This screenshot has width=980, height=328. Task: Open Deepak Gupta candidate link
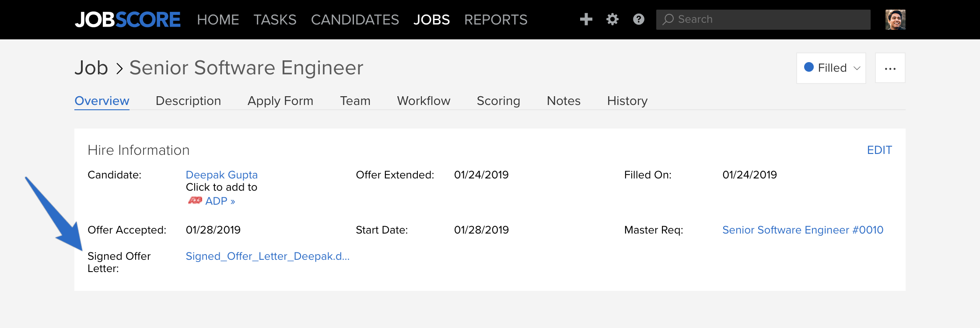(221, 175)
